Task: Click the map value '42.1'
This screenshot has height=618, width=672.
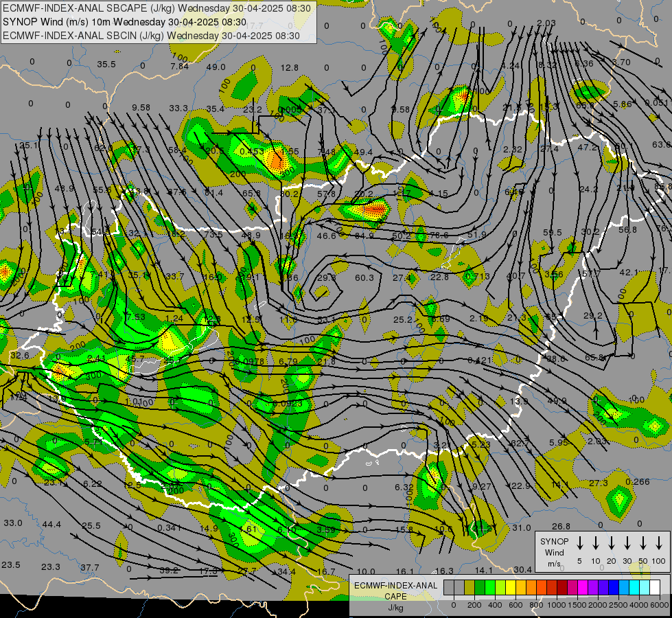Action: point(629,273)
